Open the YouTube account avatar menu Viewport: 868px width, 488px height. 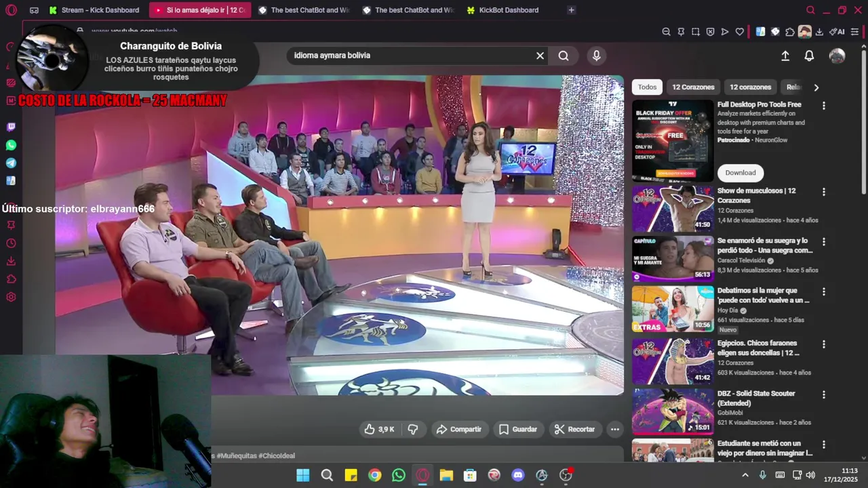tap(837, 56)
